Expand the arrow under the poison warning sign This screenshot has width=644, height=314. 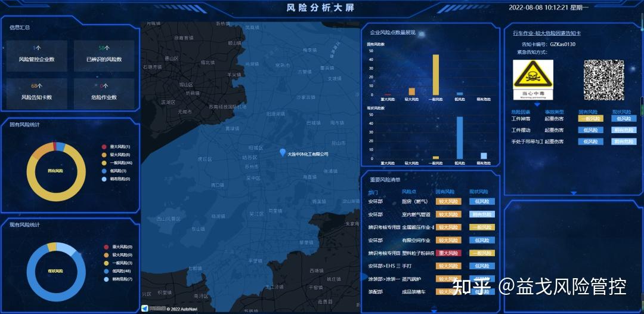[537, 105]
